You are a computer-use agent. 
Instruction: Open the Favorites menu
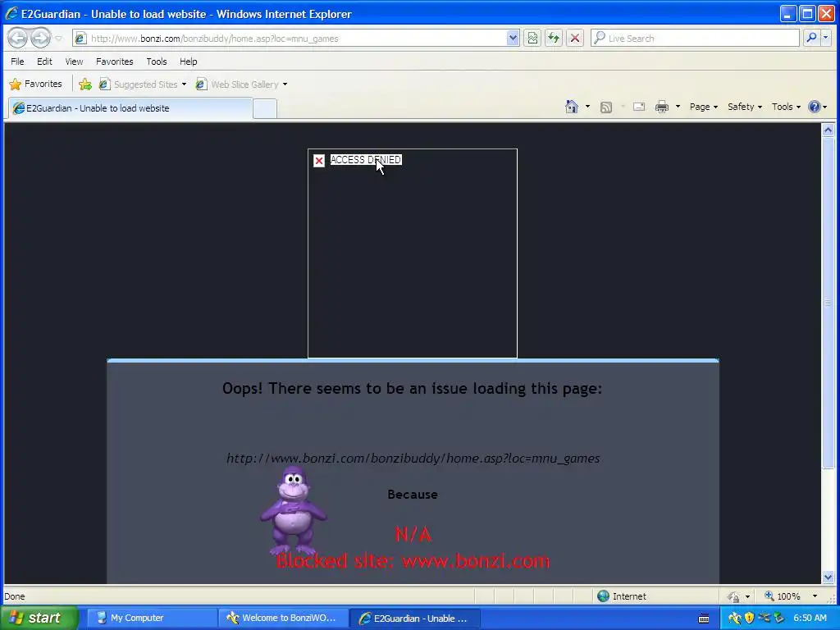click(115, 62)
